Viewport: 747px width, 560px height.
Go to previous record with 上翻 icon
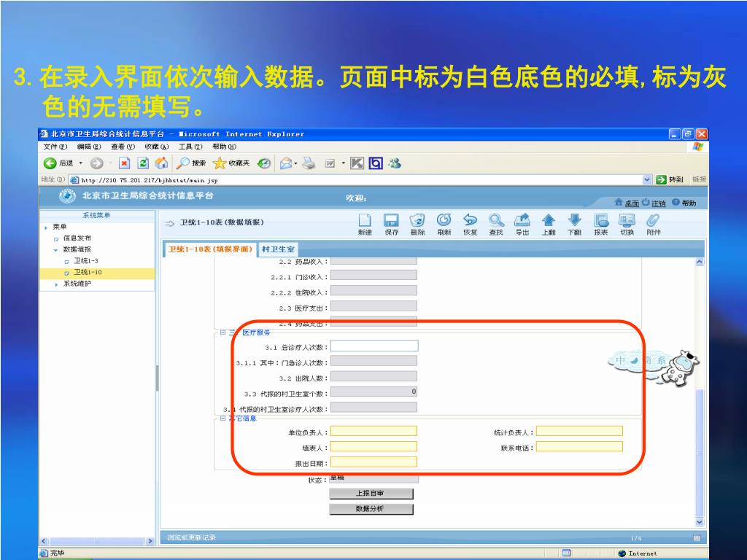tap(549, 225)
